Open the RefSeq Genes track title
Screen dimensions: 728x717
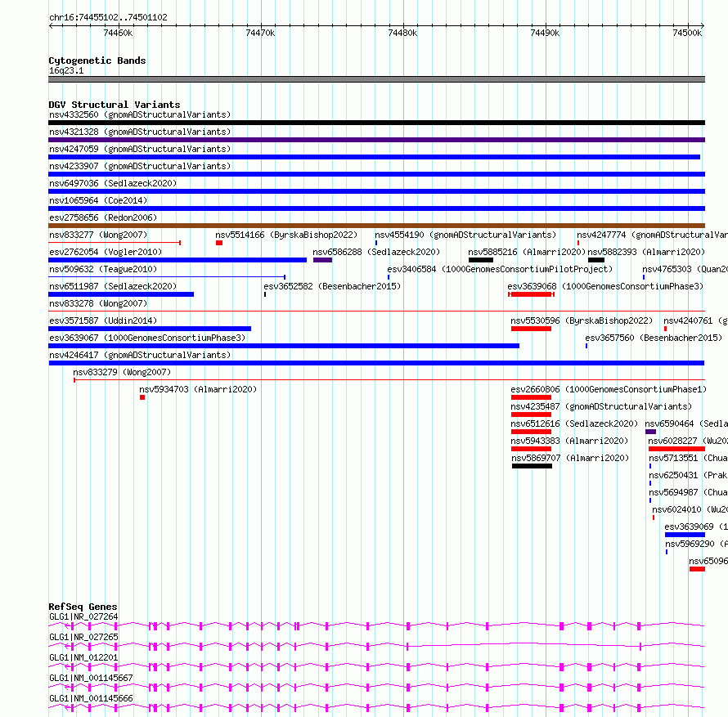[x=83, y=607]
